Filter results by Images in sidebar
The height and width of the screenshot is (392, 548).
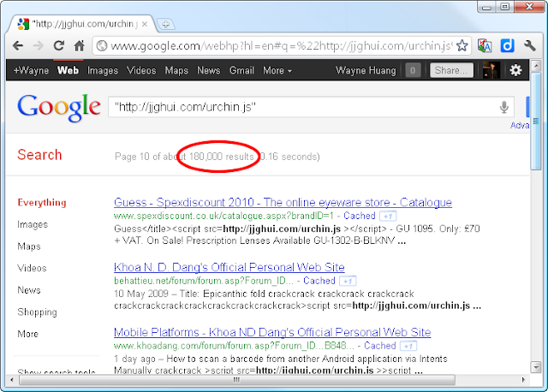point(33,224)
